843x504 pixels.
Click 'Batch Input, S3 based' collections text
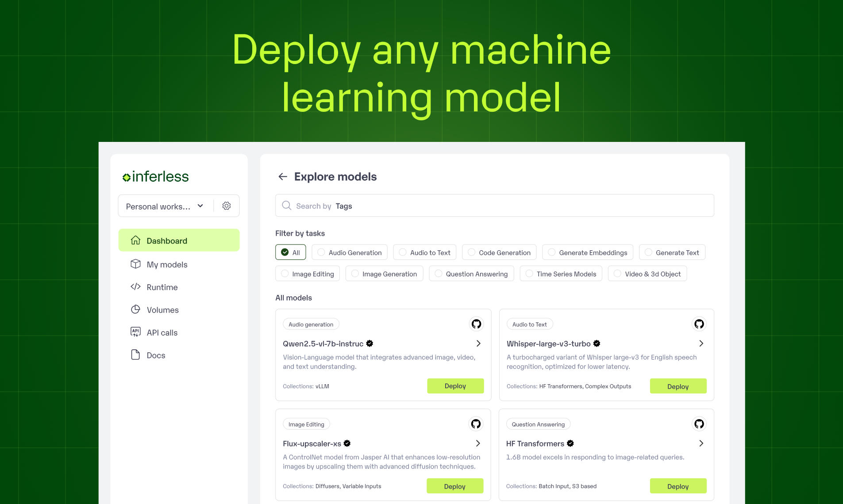567,486
